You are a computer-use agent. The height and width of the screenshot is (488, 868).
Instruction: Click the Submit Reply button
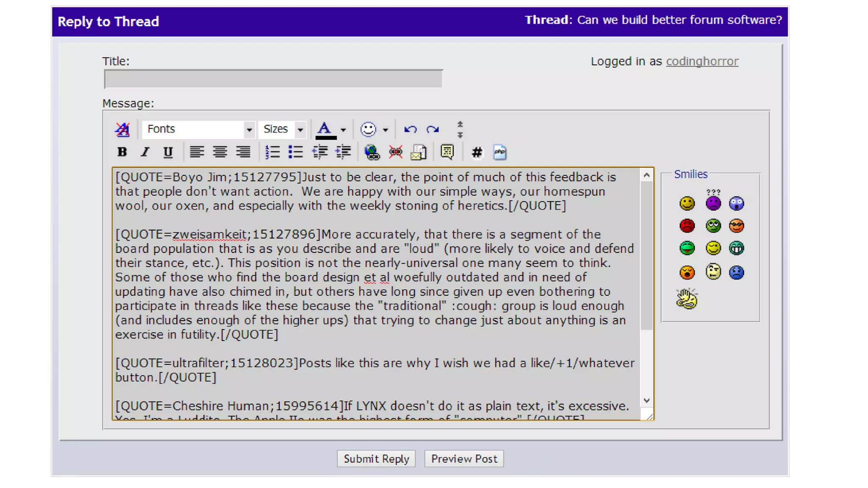point(376,459)
